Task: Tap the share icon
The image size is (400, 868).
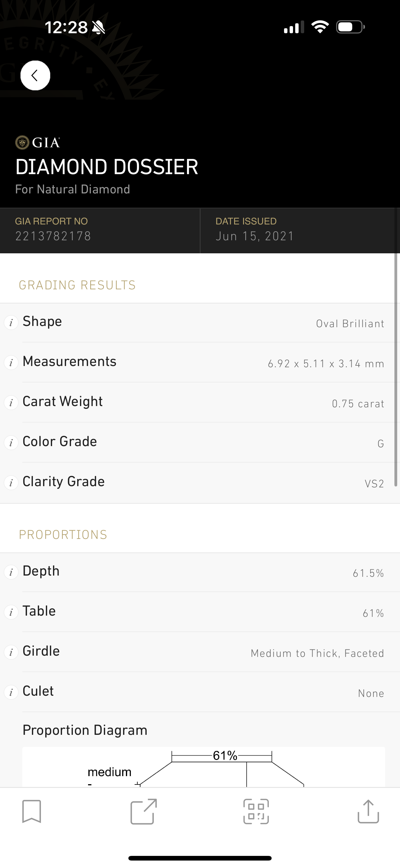Action: click(368, 811)
